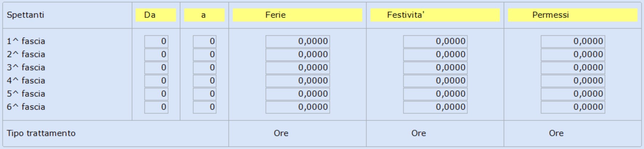Click the yellow Festivita' column header
644x149 pixels.
coord(435,15)
